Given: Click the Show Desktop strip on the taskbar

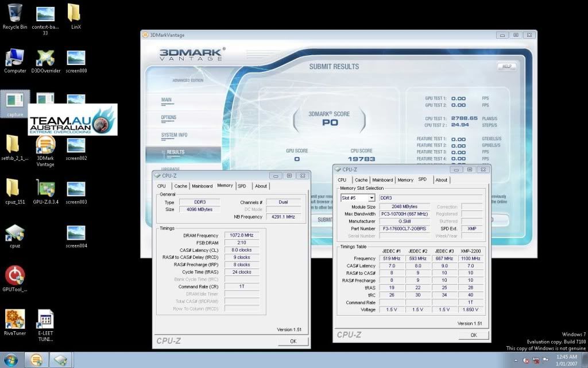Looking at the screenshot, I should [x=585, y=360].
